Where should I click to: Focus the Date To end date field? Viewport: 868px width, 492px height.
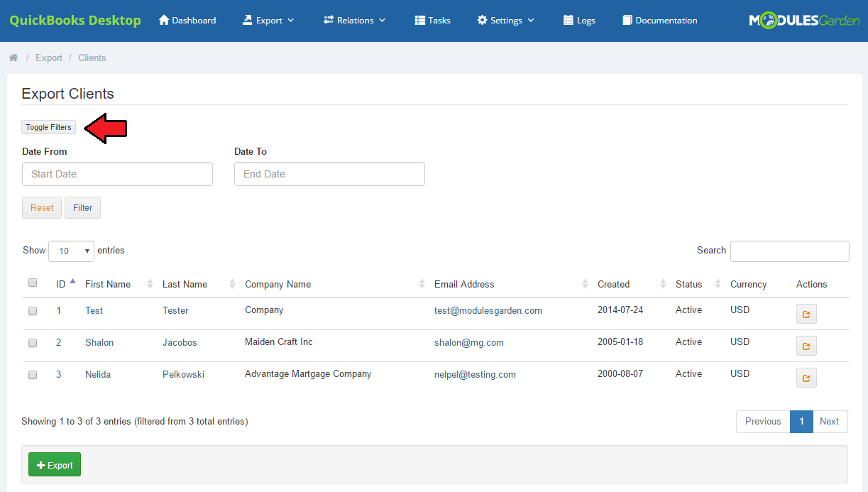tap(329, 174)
